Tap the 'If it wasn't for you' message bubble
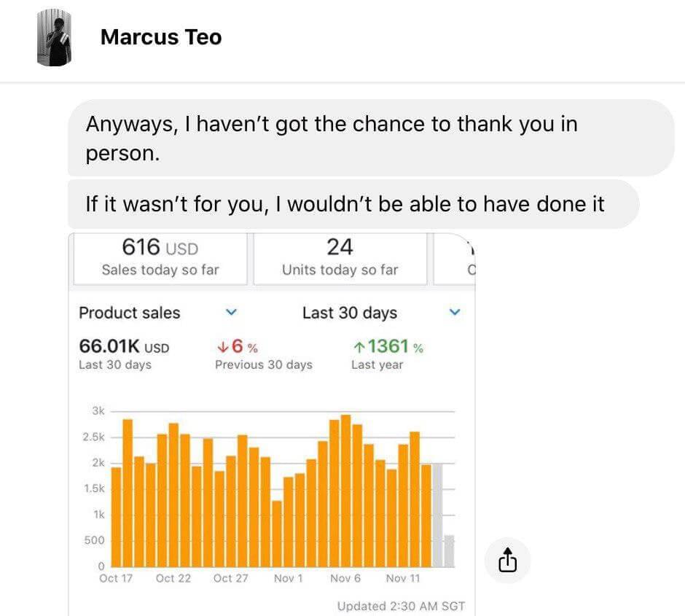Viewport: 685px width, 616px height. coord(353,204)
